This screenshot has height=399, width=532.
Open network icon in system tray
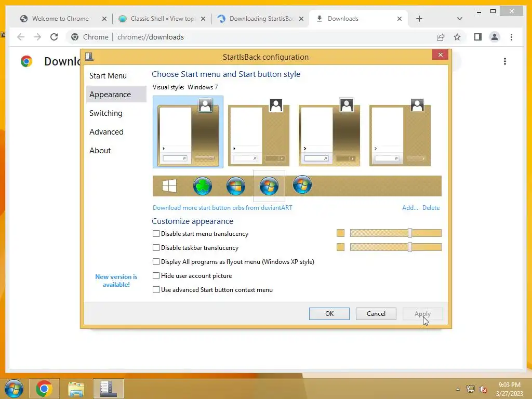point(471,389)
